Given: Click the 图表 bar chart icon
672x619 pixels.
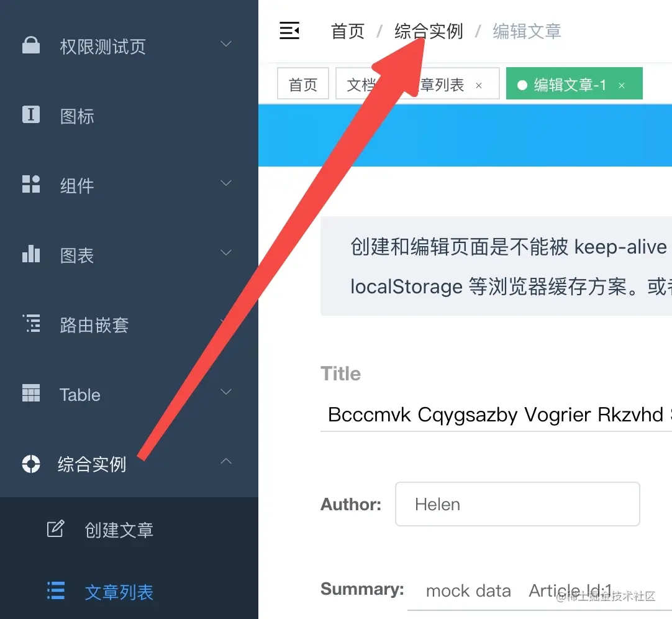Looking at the screenshot, I should pos(31,254).
